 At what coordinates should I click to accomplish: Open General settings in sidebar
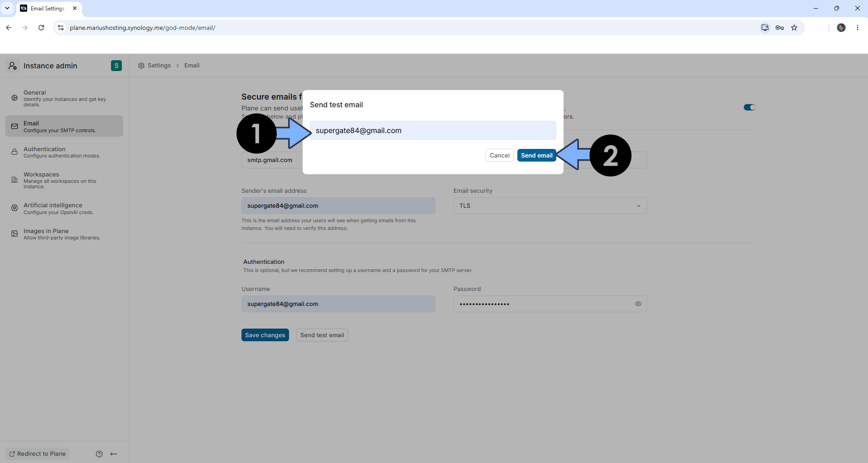click(x=64, y=98)
